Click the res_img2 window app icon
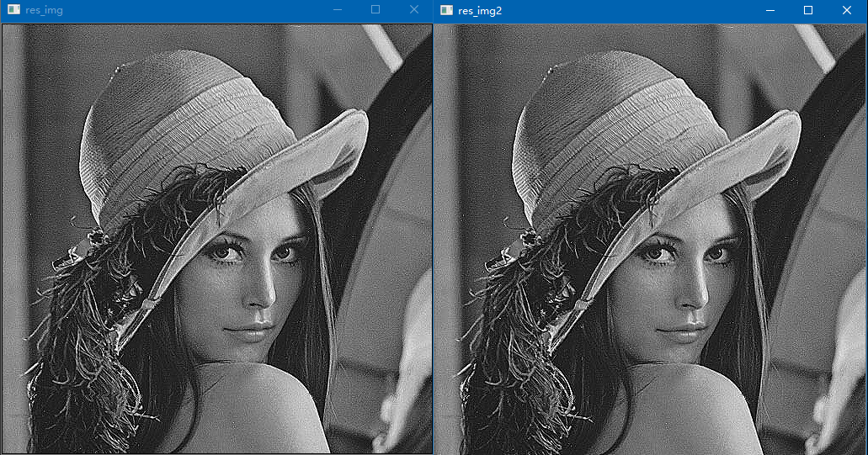The height and width of the screenshot is (455, 868). [x=447, y=10]
